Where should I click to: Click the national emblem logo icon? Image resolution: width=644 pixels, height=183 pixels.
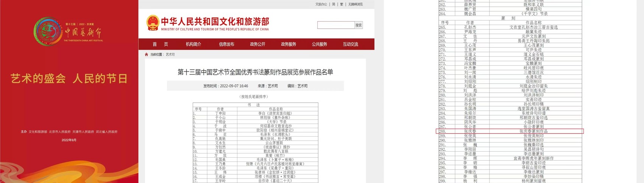tap(152, 23)
